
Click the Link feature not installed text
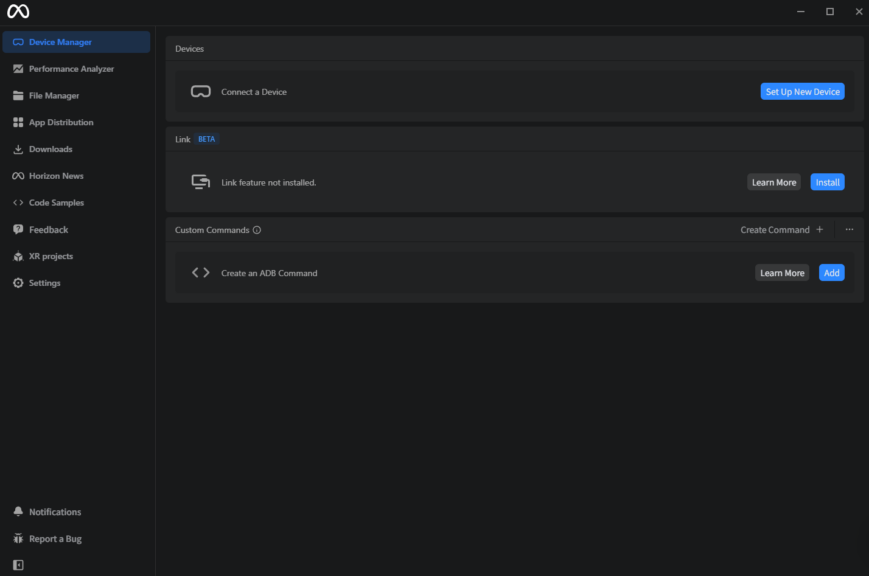click(x=269, y=182)
